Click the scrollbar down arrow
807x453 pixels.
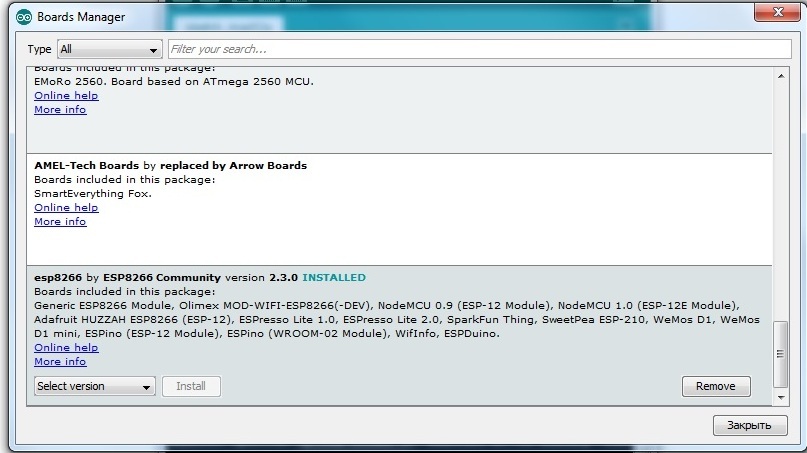[781, 397]
